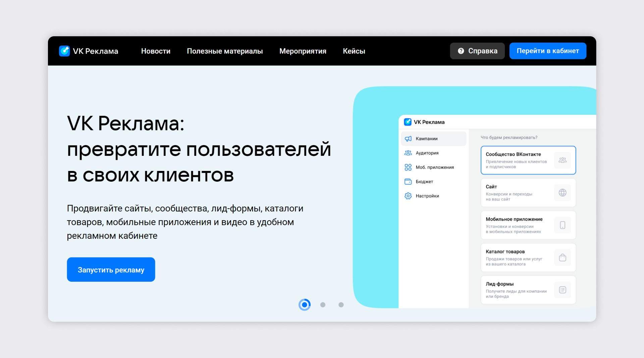Click 'Конверсии и переходы на ваш сайт' text
This screenshot has width=644, height=358.
click(509, 196)
